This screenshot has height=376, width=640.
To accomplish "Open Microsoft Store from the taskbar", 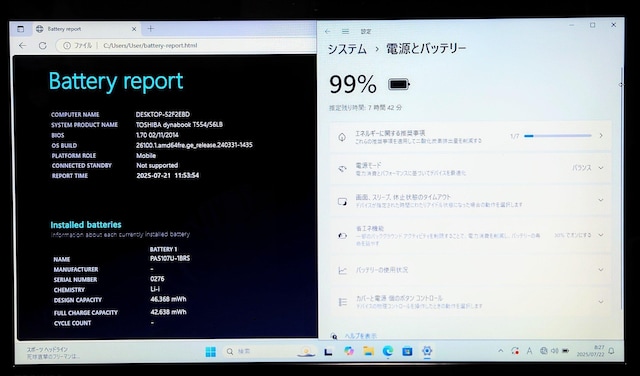I will click(407, 351).
